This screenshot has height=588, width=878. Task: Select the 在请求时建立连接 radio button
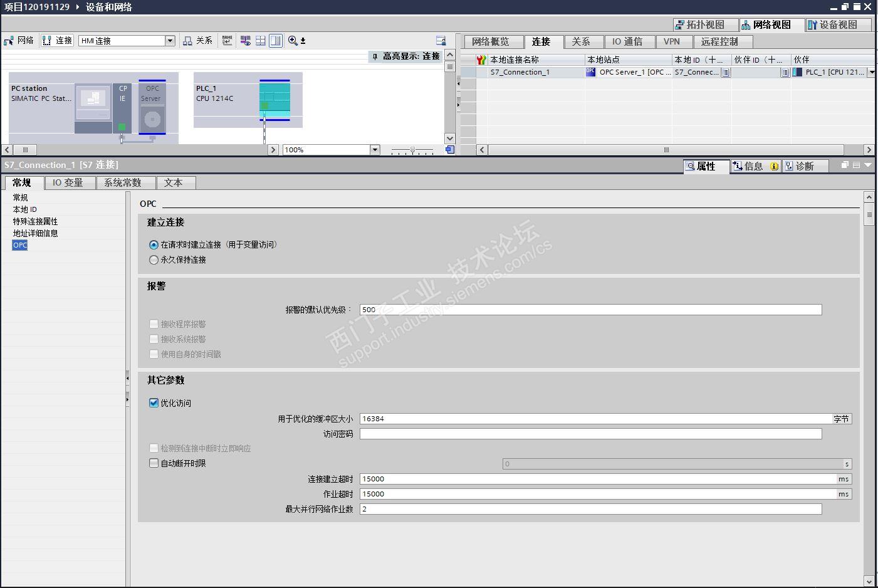coord(154,245)
